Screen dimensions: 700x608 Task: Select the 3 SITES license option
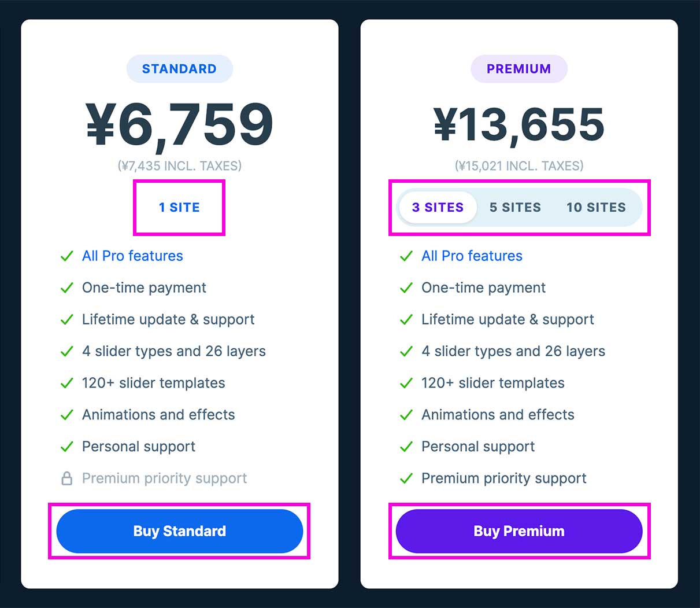pyautogui.click(x=438, y=207)
